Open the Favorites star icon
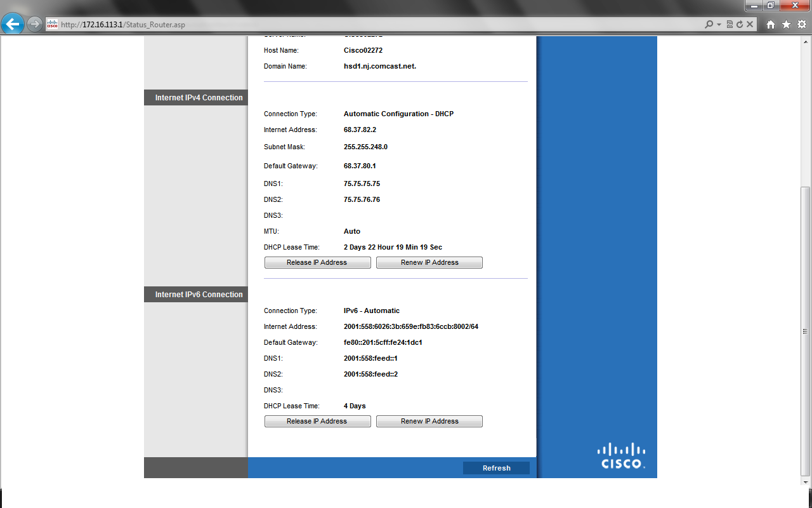Screen dimensions: 812x508 pyautogui.click(x=786, y=25)
